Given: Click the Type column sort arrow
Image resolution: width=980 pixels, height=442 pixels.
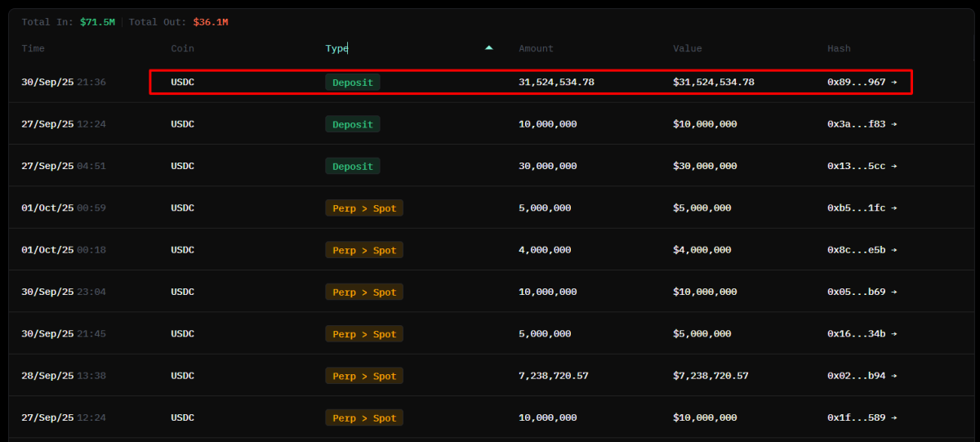Looking at the screenshot, I should point(488,48).
